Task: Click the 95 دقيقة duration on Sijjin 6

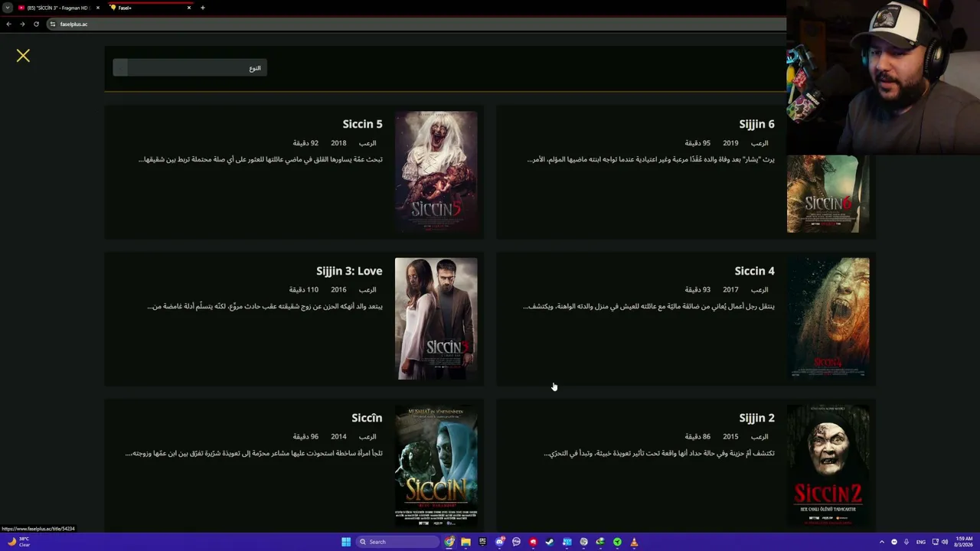Action: [x=697, y=143]
